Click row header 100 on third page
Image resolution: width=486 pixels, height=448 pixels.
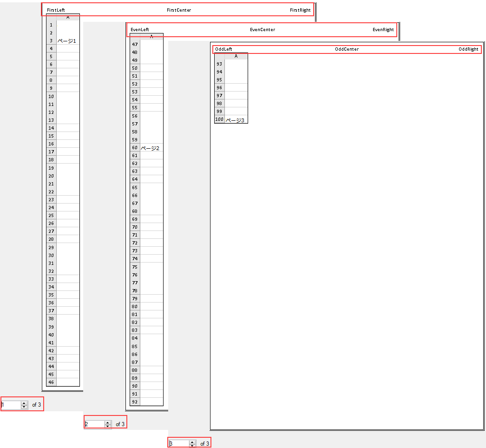[219, 119]
